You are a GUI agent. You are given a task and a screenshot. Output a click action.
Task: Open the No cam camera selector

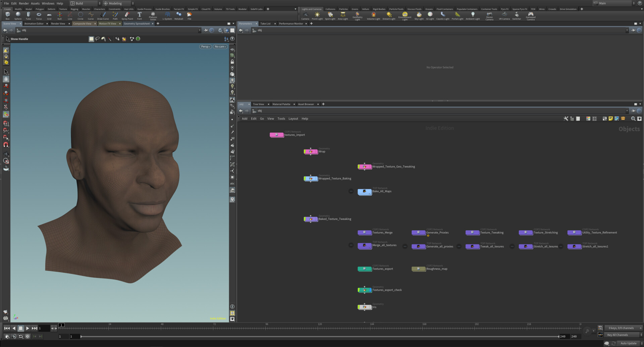click(220, 47)
